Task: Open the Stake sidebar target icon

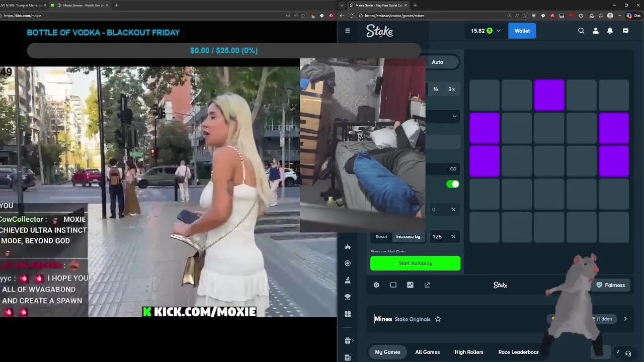Action: coord(347,263)
